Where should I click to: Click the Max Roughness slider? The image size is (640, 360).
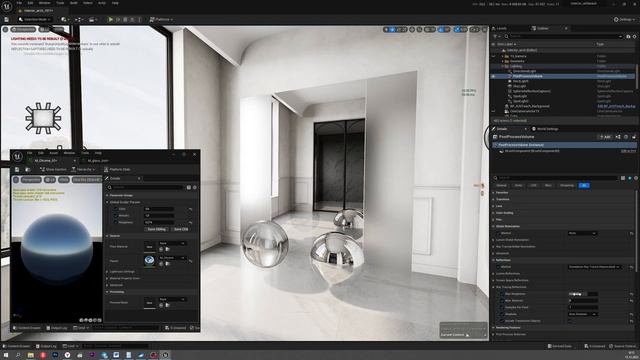coord(583,294)
